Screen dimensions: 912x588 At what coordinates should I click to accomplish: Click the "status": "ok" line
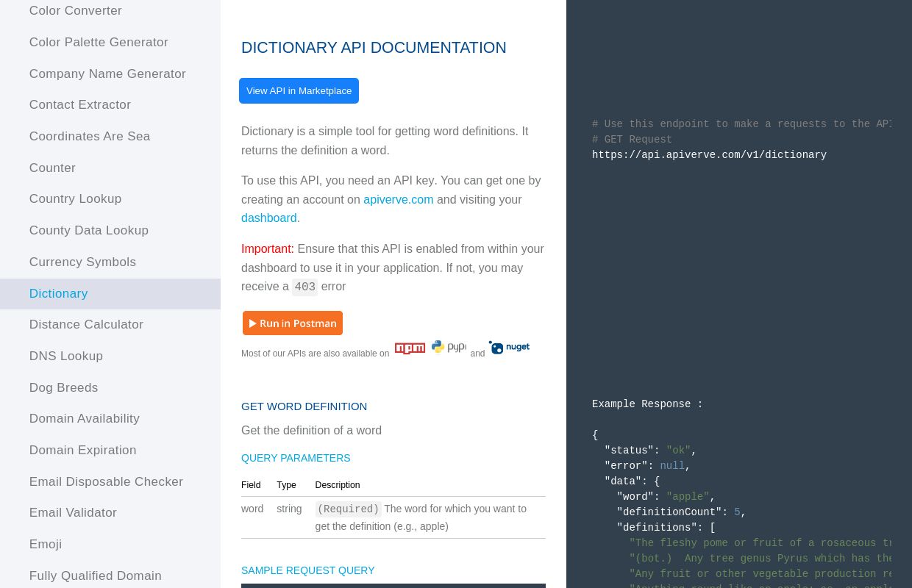coord(650,451)
